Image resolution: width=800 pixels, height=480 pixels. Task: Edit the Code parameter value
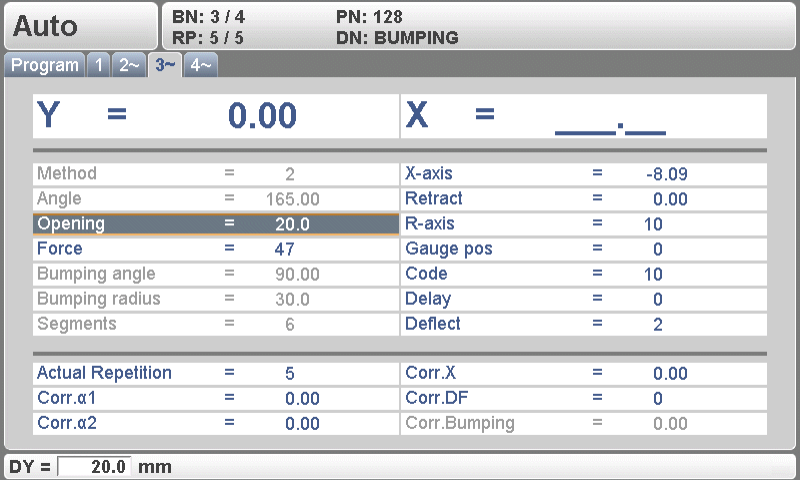tap(653, 274)
